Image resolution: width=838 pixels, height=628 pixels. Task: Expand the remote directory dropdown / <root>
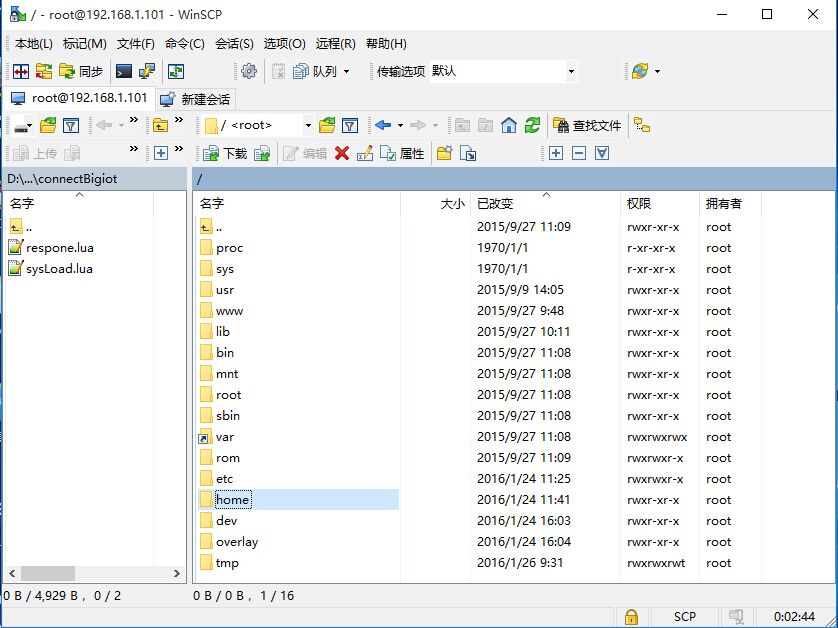coord(308,126)
